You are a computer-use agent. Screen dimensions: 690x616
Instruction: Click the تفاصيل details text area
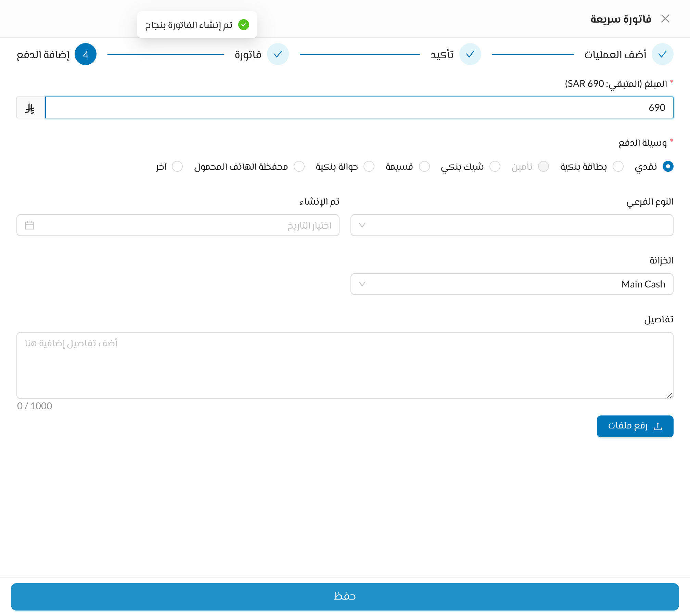pyautogui.click(x=345, y=365)
